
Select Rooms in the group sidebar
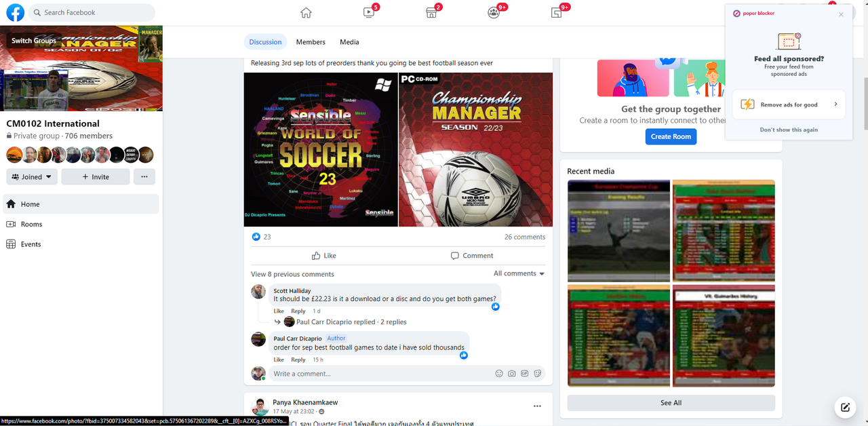tap(81, 224)
